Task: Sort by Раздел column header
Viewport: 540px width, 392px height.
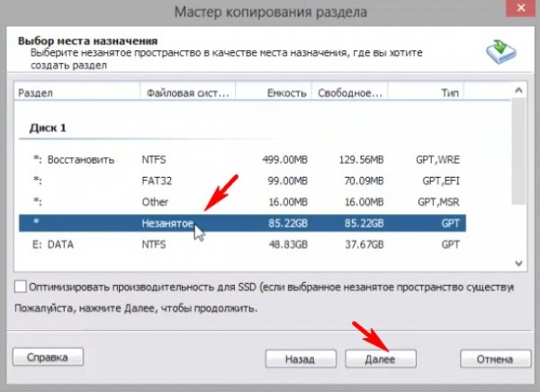Action: (77, 93)
